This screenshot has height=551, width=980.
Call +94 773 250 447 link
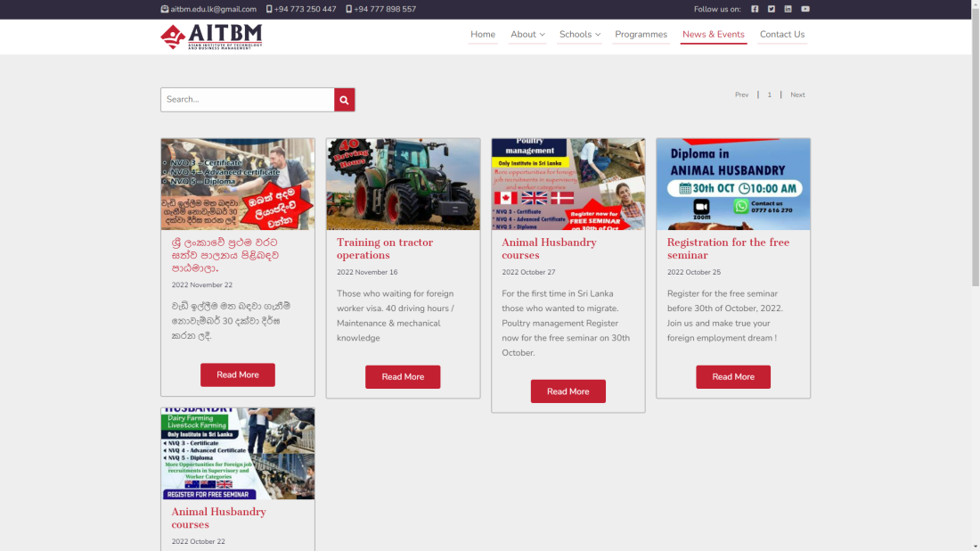[305, 10]
